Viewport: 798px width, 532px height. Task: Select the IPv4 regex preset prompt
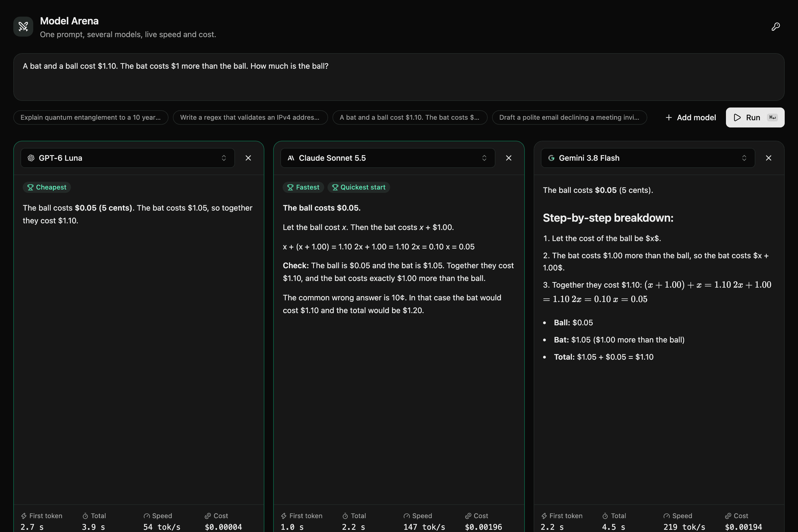point(250,117)
